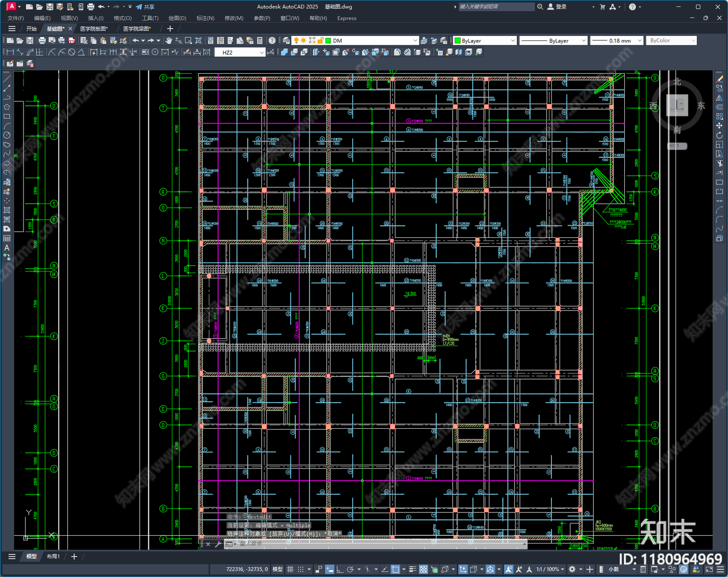Close the 基础图 drawing tab
728x577 pixels.
(x=70, y=29)
